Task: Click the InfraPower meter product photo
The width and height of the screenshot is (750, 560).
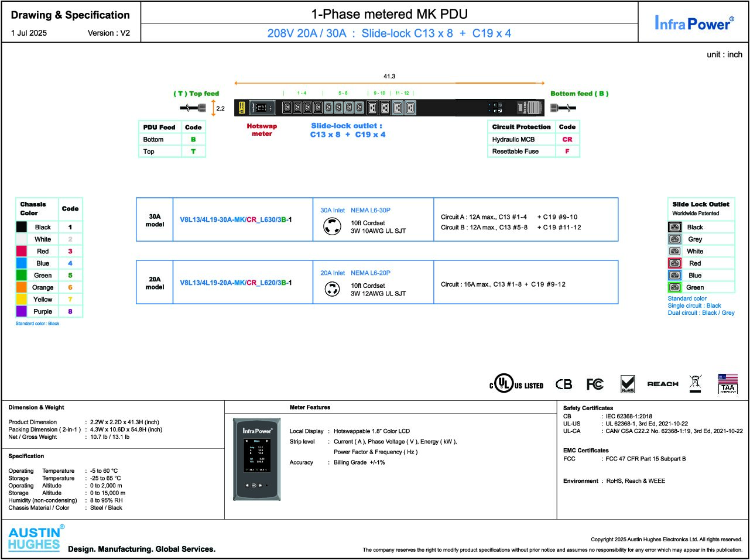Action: coord(257,459)
